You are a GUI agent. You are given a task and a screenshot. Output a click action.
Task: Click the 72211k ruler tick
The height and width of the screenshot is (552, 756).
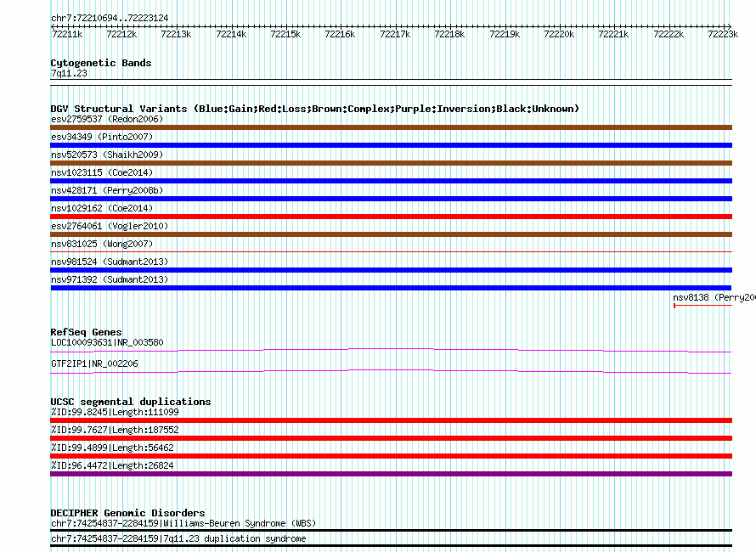(x=67, y=34)
